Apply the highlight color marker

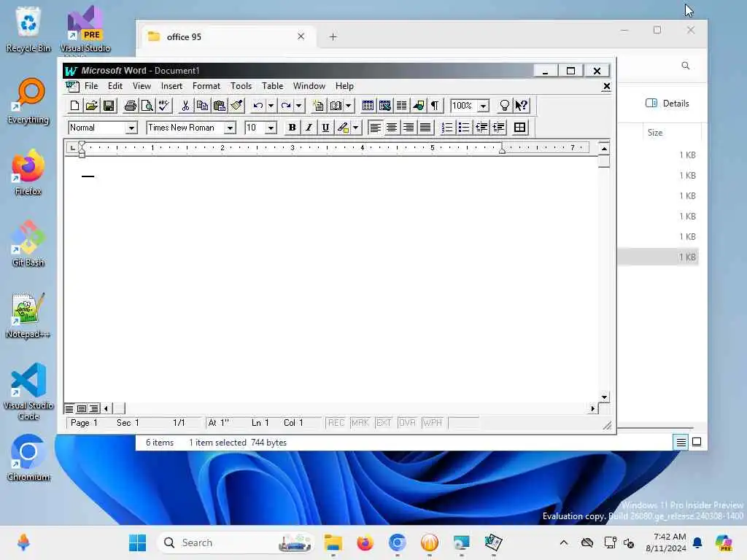[343, 128]
